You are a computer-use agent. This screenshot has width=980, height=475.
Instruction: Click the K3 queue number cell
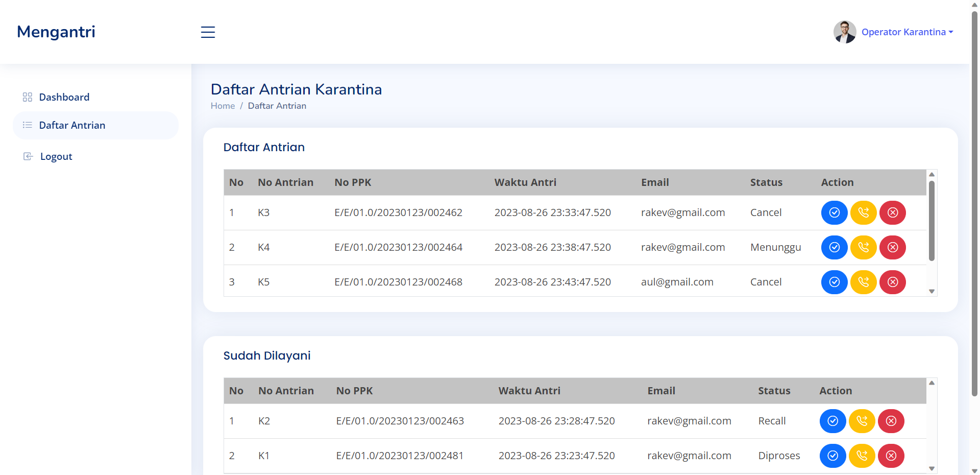point(264,212)
